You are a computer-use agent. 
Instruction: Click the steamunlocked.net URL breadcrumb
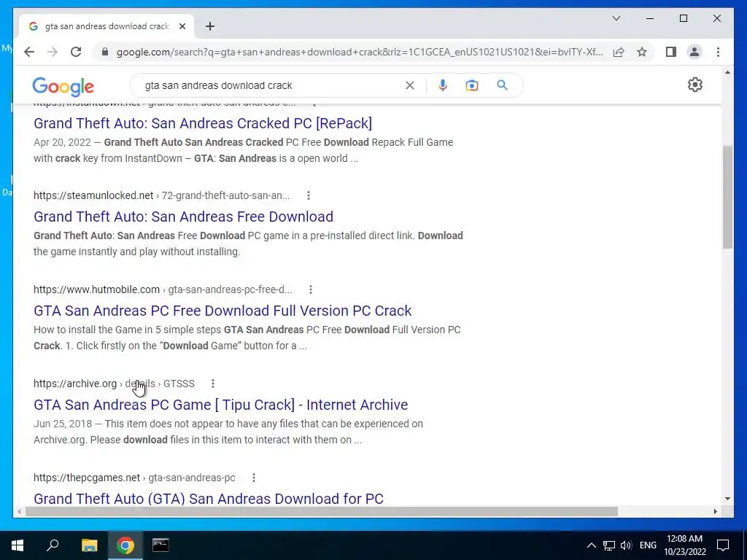click(161, 195)
